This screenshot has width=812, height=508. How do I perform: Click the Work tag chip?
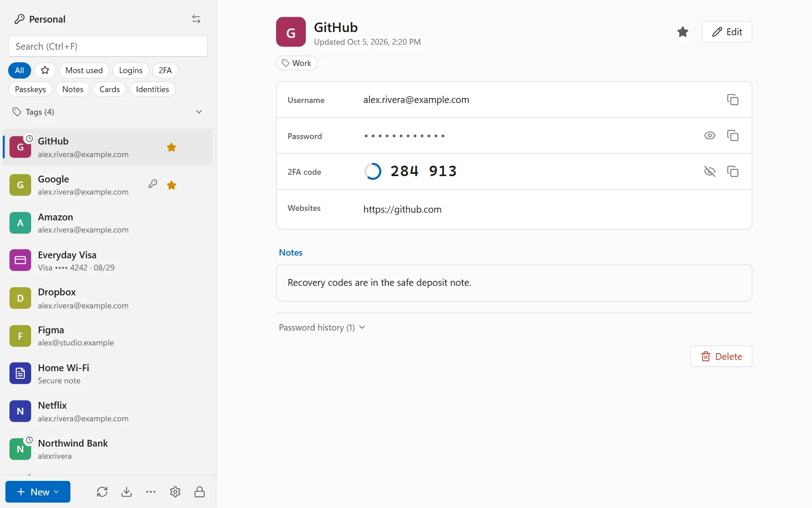click(x=297, y=63)
